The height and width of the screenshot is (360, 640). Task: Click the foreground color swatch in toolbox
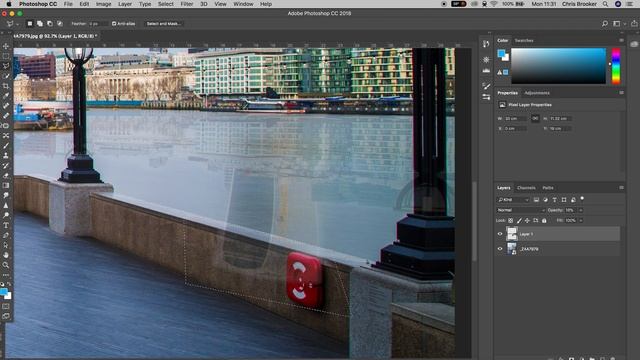[4, 292]
